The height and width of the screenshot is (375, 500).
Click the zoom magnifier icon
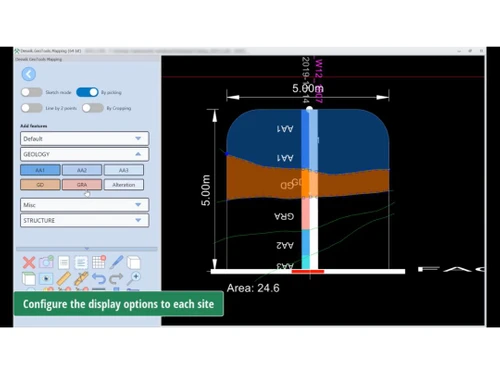click(134, 278)
